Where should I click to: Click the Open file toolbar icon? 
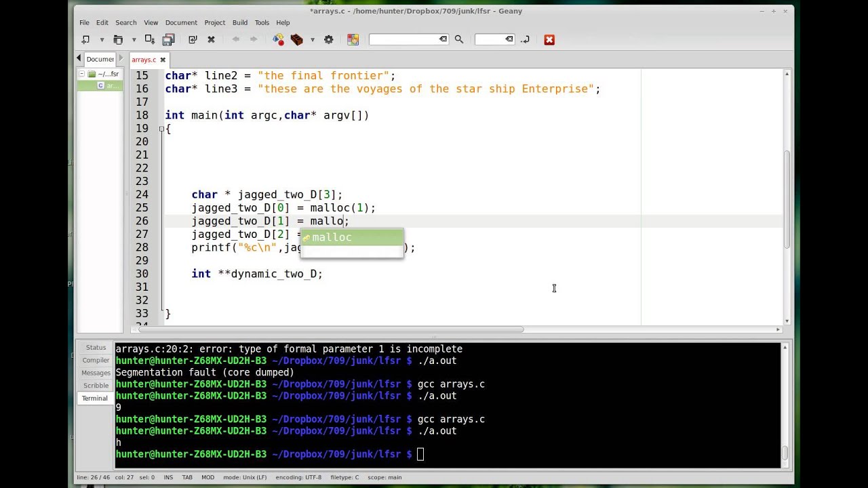click(118, 39)
